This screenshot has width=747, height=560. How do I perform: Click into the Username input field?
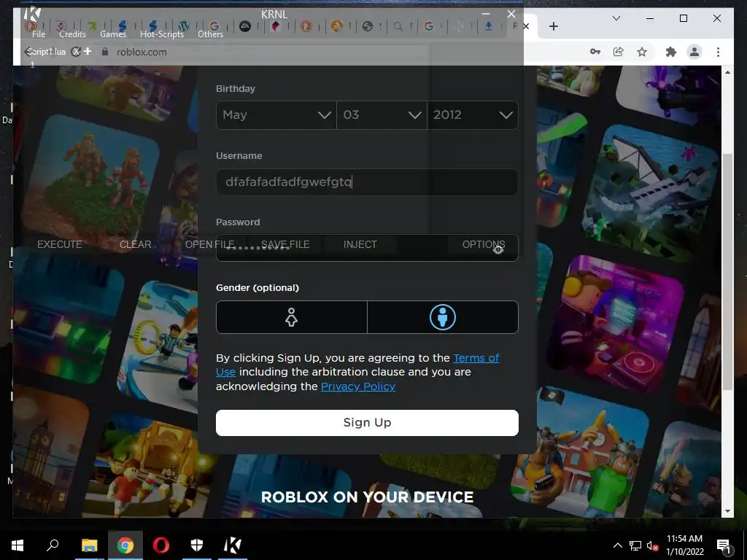click(367, 182)
